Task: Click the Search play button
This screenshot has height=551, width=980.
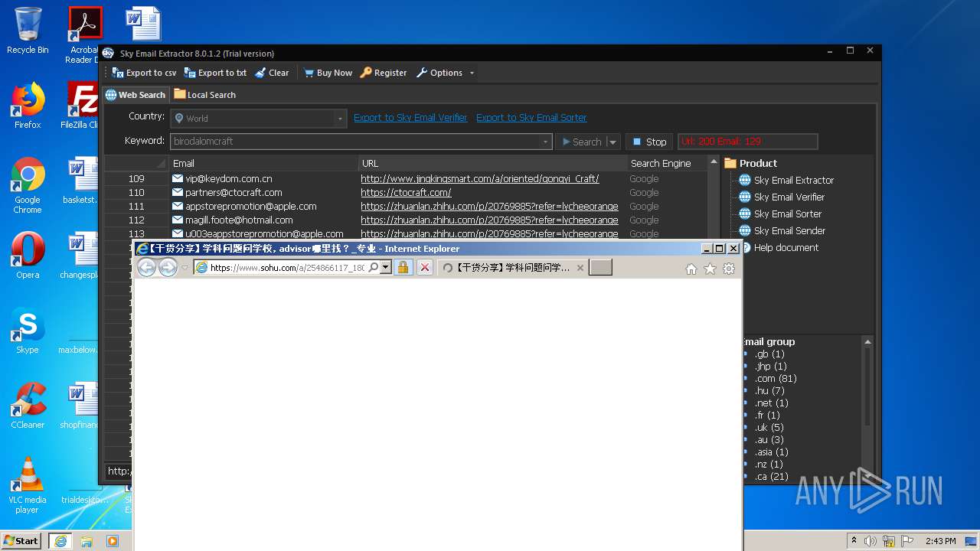Action: (x=582, y=142)
